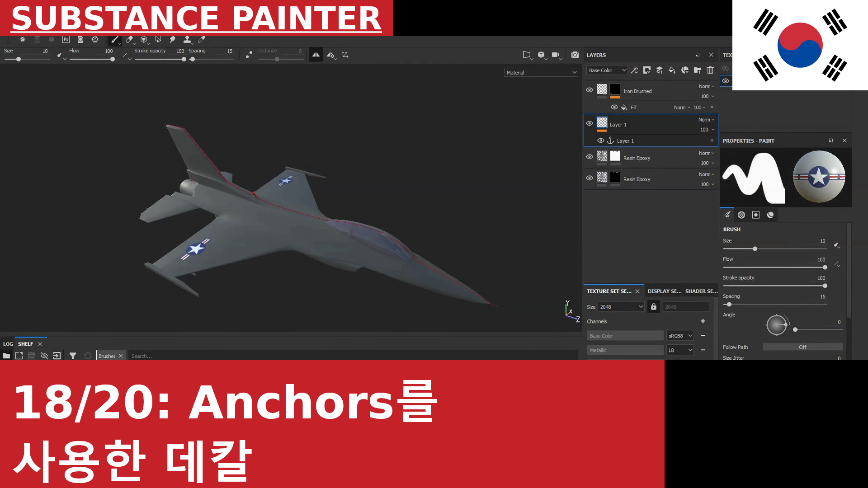Click the brush Angle dial
868x488 pixels.
[x=777, y=325]
